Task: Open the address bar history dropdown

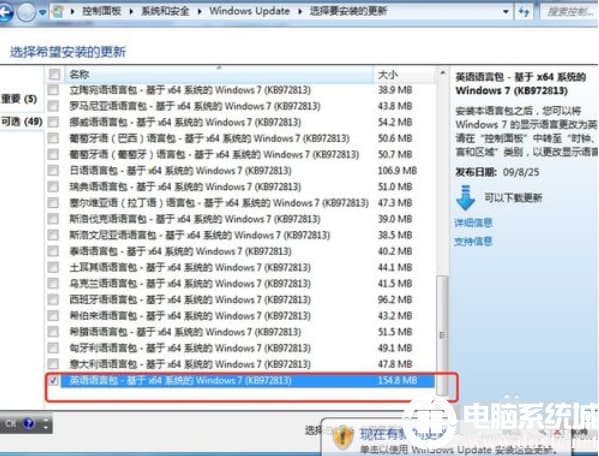Action: click(505, 12)
